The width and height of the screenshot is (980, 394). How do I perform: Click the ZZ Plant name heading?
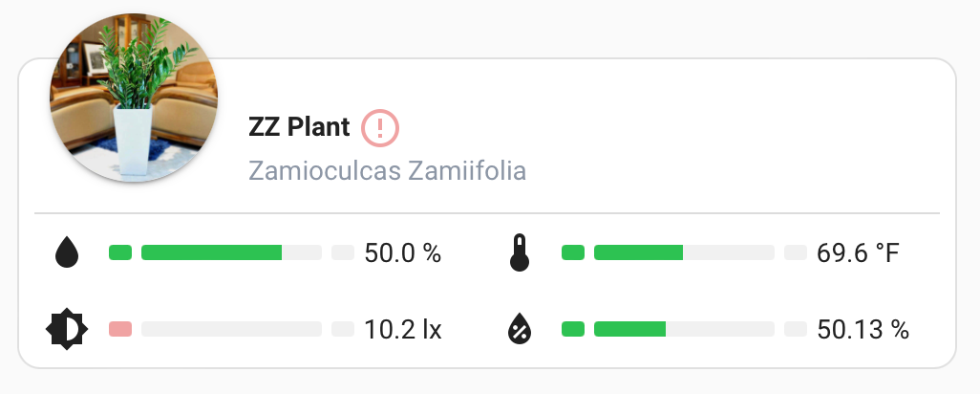(299, 126)
